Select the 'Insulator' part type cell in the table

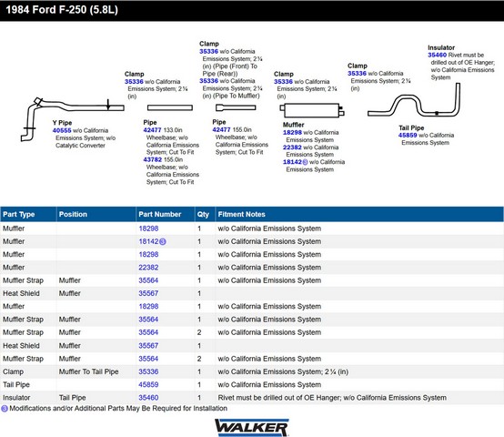coord(16,398)
